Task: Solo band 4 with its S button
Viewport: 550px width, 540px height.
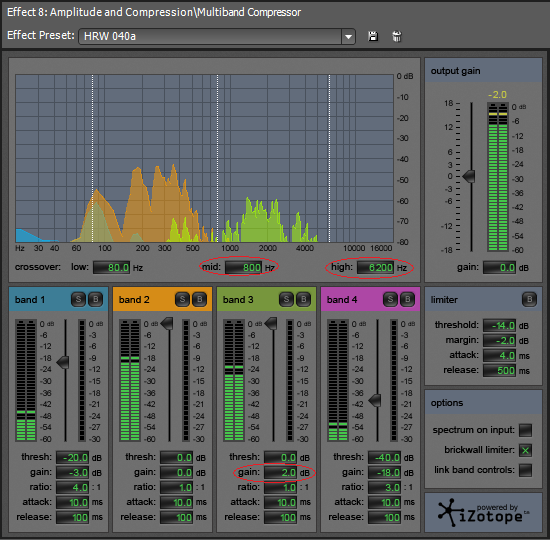Action: coord(390,299)
